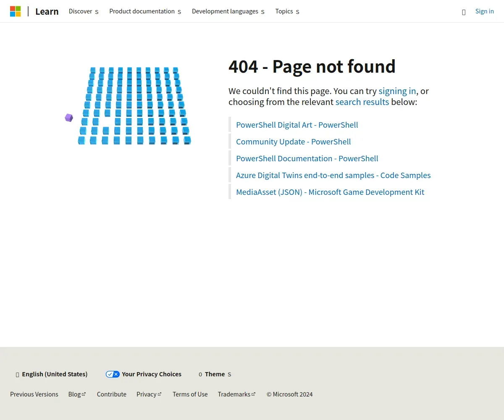
Task: Go to the Learn home link
Action: pos(47,11)
